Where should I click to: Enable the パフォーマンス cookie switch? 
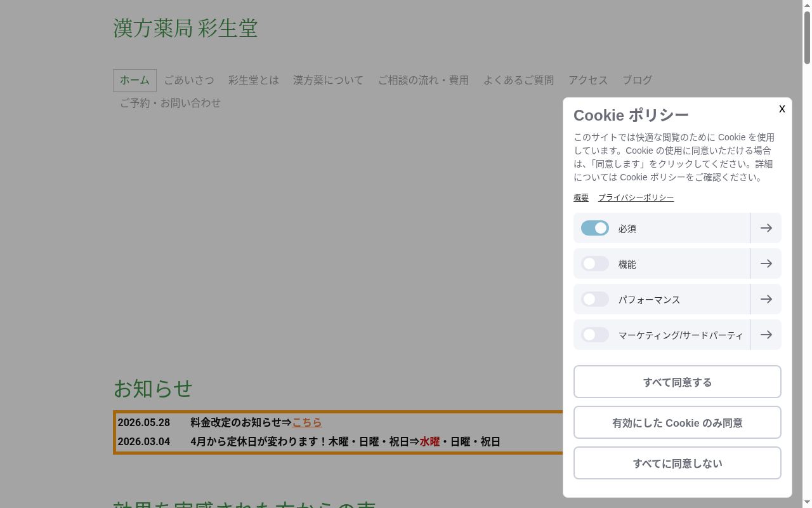(x=595, y=299)
